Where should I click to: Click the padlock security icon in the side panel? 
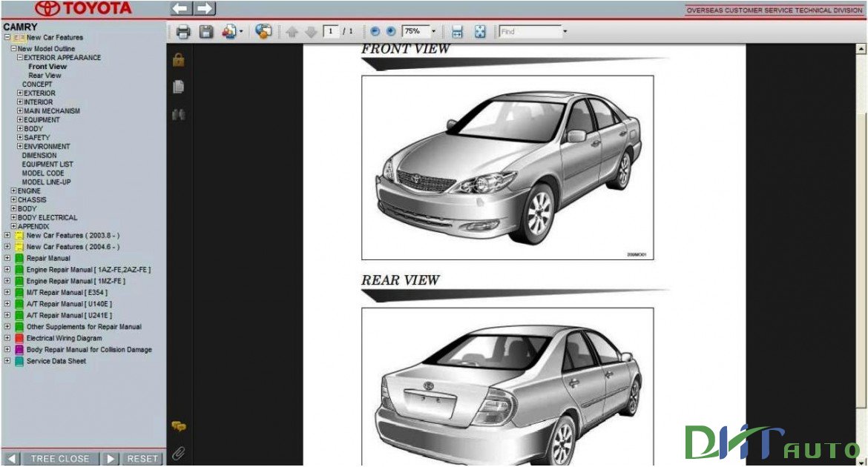178,59
